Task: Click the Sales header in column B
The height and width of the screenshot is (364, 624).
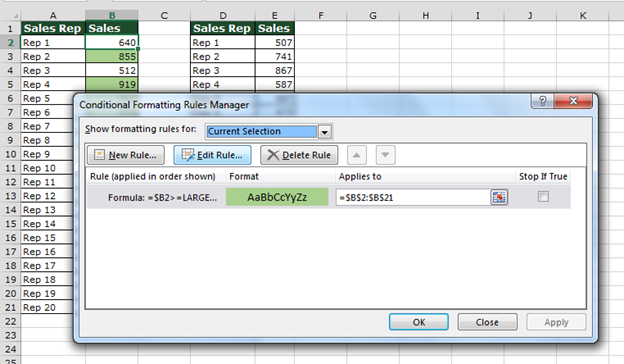Action: (112, 28)
